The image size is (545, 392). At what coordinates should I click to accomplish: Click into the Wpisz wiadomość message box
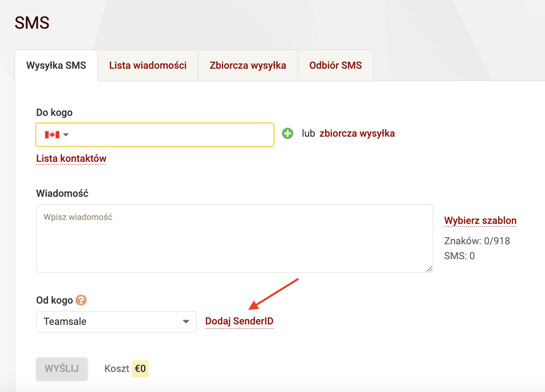234,238
